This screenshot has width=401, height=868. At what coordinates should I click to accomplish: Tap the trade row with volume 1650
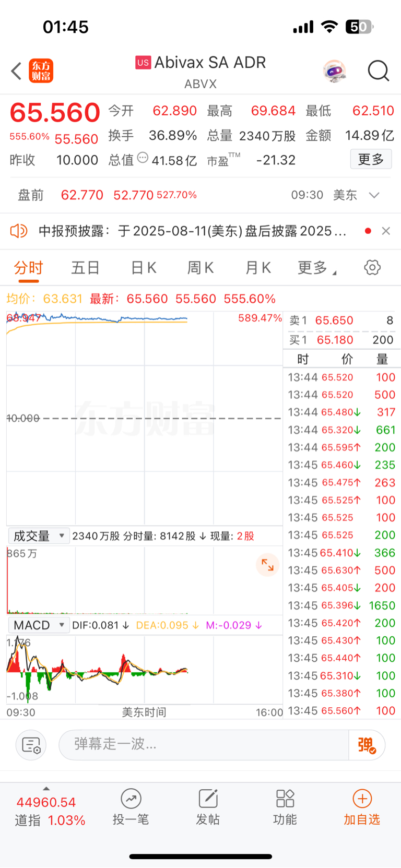[341, 605]
